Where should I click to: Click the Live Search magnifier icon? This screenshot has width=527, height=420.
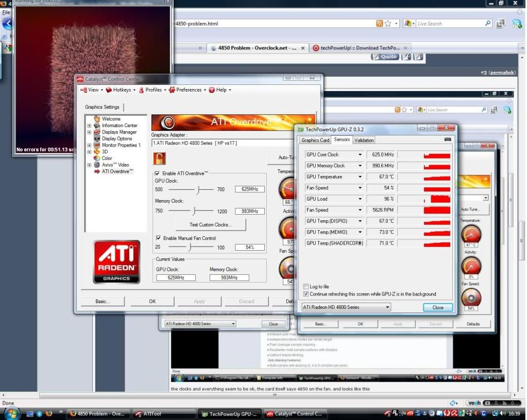click(488, 23)
